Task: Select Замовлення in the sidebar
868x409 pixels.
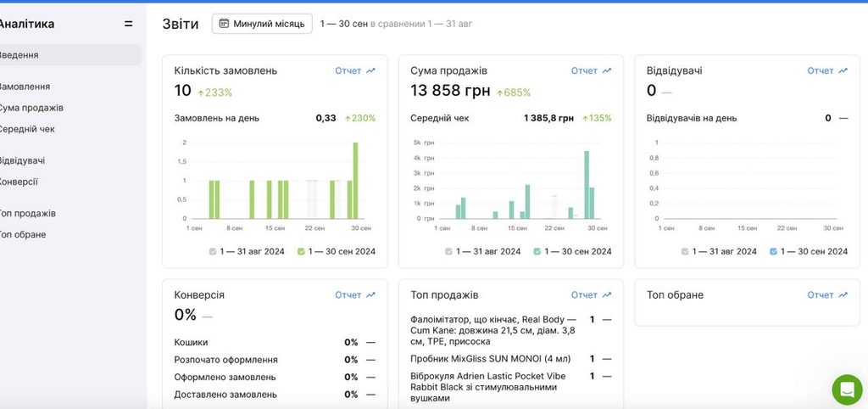Action: [25, 87]
